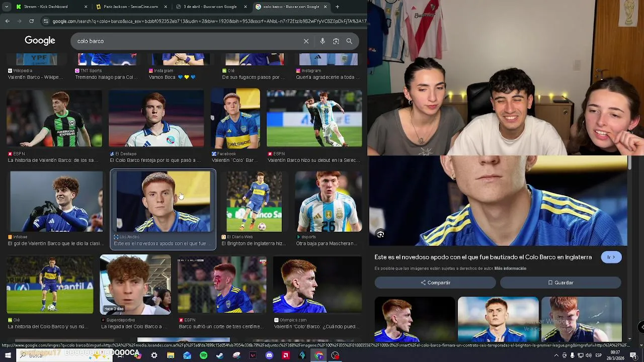Start voice search with microphone icon

(323, 41)
